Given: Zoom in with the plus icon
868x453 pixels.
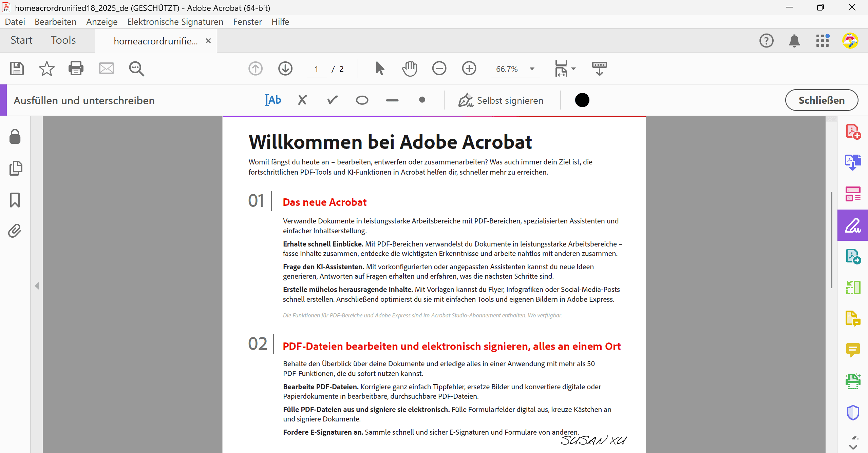Looking at the screenshot, I should click(x=469, y=68).
